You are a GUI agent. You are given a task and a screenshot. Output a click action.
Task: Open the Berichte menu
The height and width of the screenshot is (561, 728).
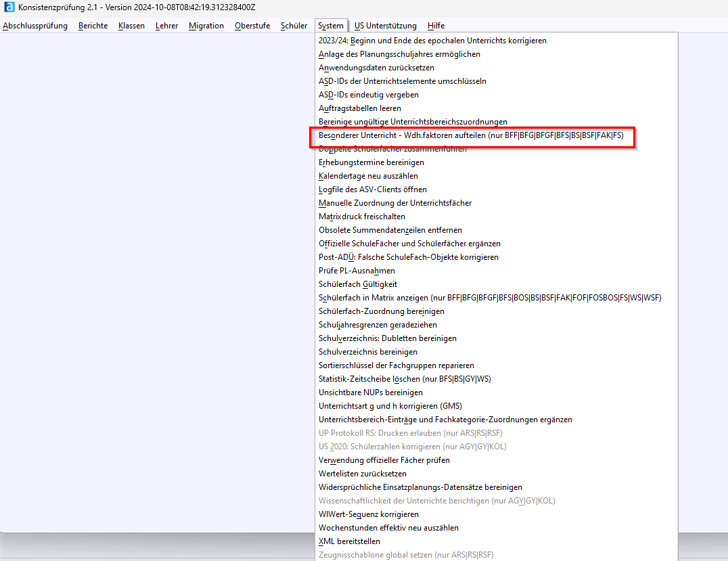[x=93, y=26]
